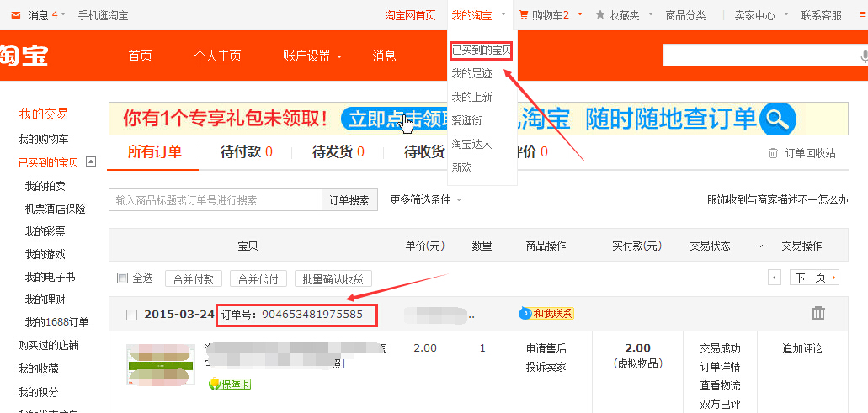Click the top-right menu lines icon

(x=862, y=15)
